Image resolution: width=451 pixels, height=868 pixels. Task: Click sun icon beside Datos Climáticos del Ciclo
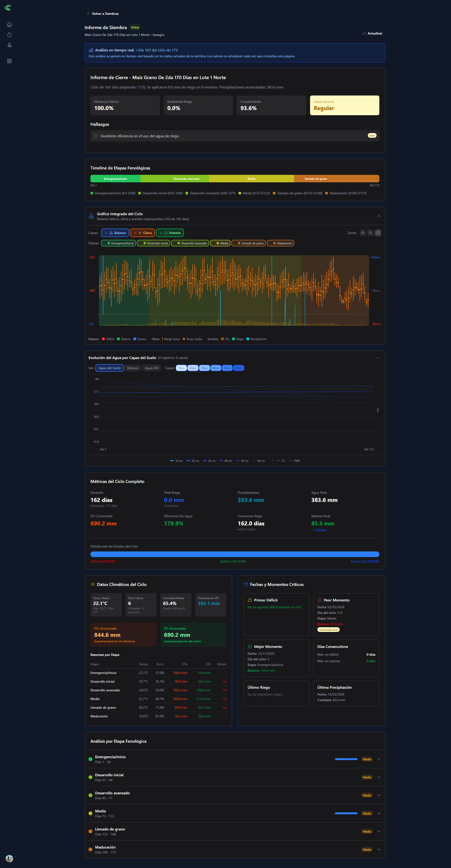coord(93,584)
